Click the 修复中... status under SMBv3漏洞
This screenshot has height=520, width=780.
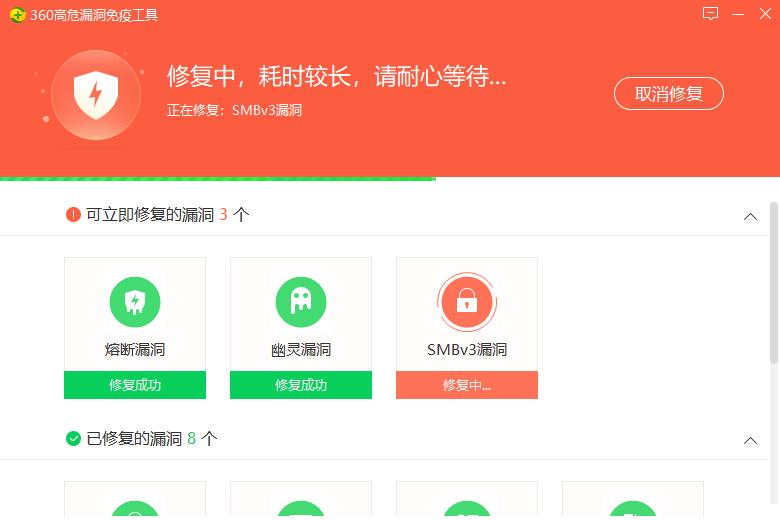(x=467, y=385)
